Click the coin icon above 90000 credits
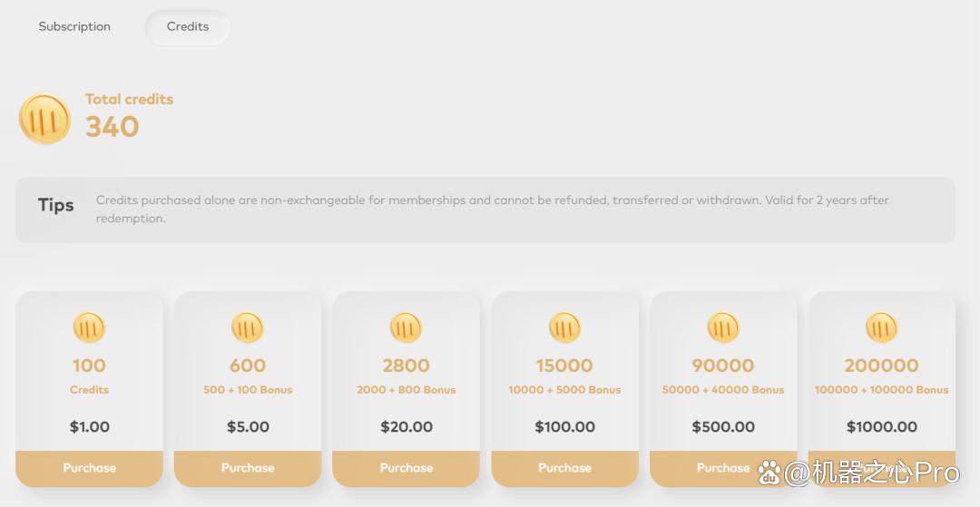Viewport: 980px width, 507px height. coord(723,327)
